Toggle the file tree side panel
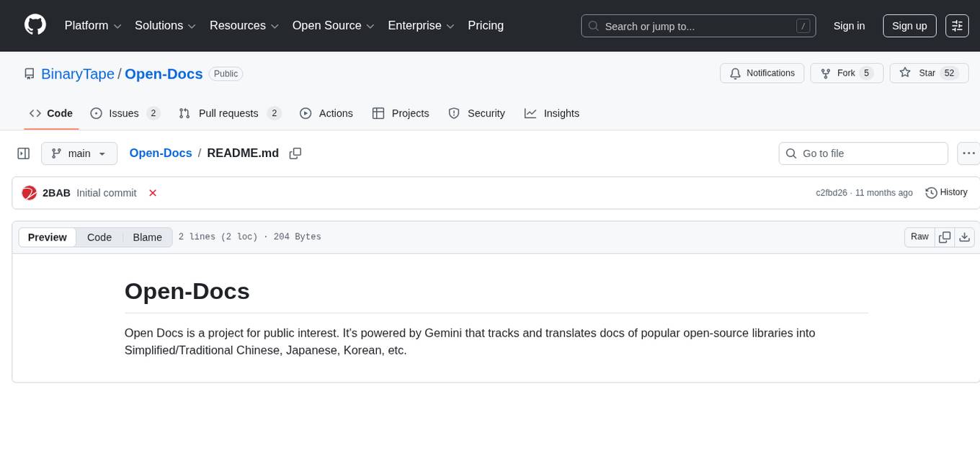This screenshot has width=980, height=451. [x=24, y=153]
